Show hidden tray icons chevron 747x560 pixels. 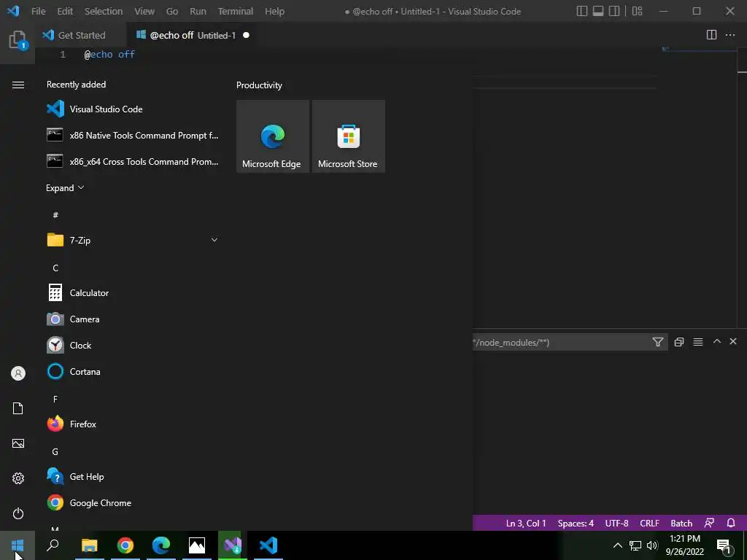pos(617,545)
